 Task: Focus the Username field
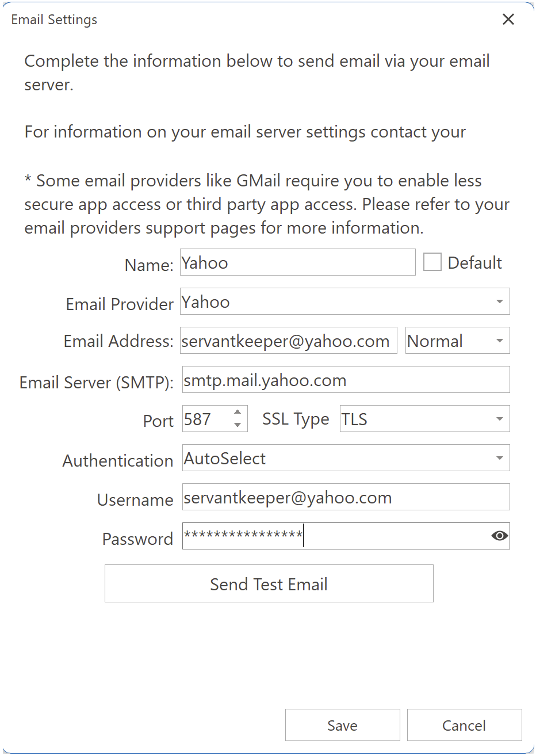[346, 497]
